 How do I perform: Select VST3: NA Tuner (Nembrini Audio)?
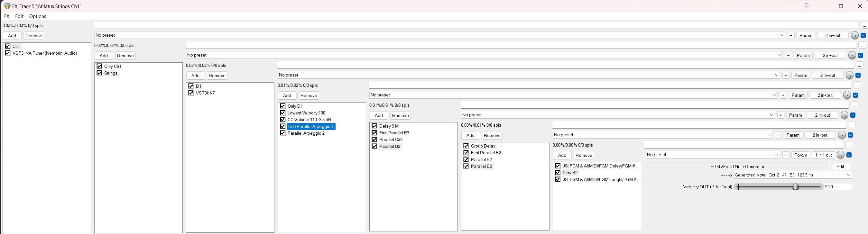(45, 53)
